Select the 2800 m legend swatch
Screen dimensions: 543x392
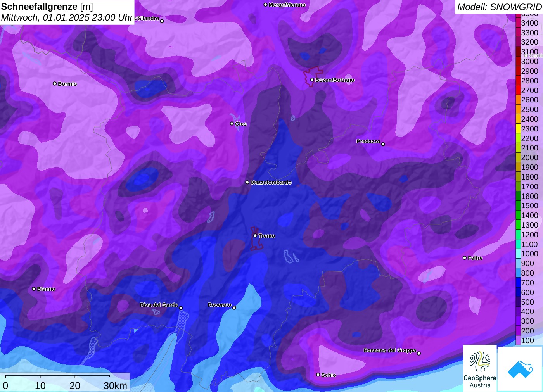point(518,81)
